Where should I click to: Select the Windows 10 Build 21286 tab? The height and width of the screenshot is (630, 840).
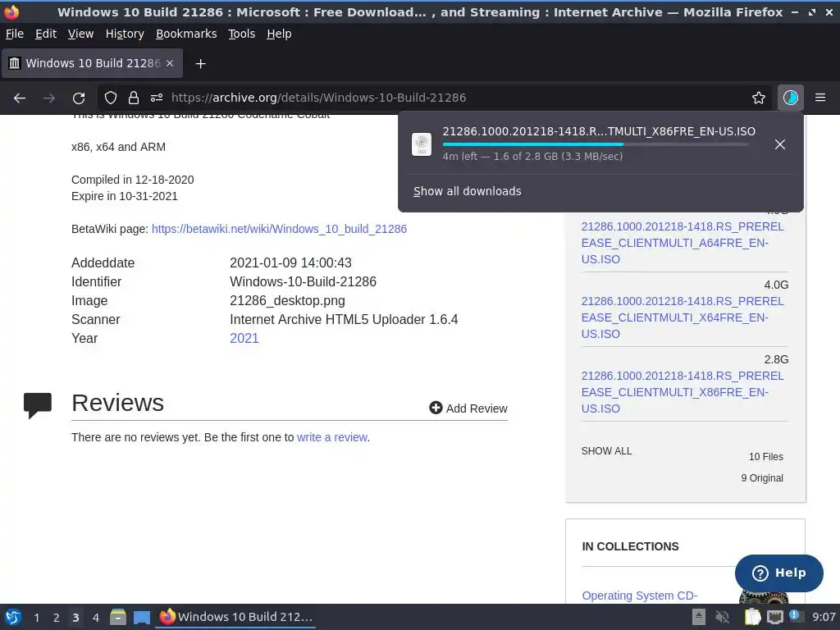92,63
